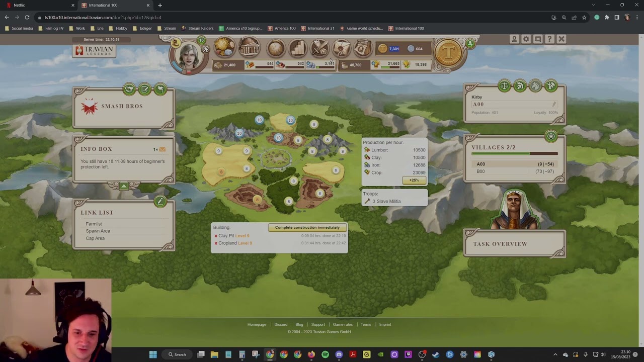Screen dimensions: 644x362
Task: Open the Buildings village center icon
Action: click(249, 48)
